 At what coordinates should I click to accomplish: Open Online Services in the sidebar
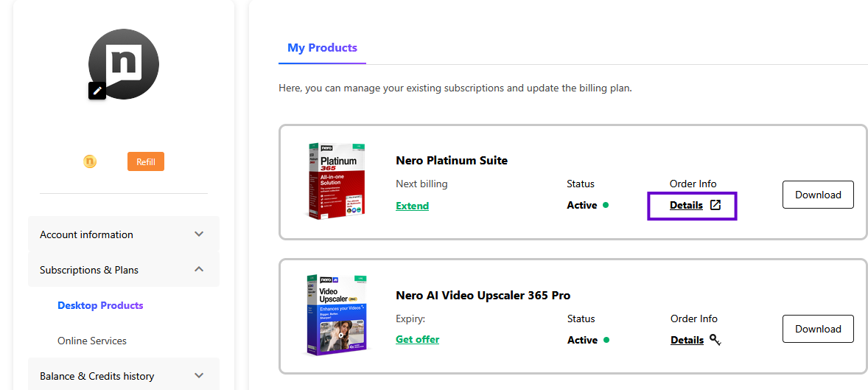coord(92,341)
